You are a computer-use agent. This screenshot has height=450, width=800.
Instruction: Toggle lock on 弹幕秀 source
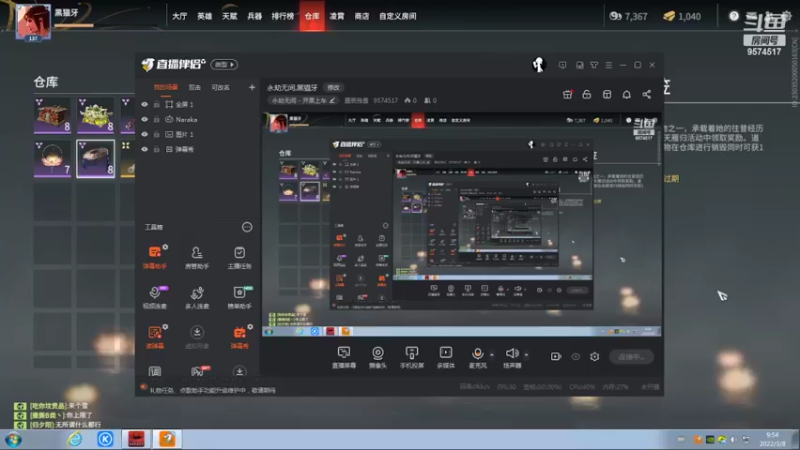pos(157,149)
